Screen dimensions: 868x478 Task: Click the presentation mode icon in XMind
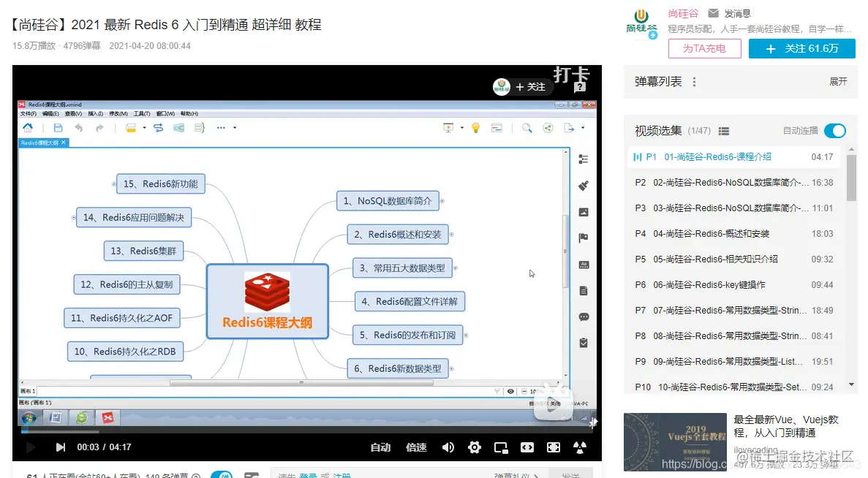(448, 128)
